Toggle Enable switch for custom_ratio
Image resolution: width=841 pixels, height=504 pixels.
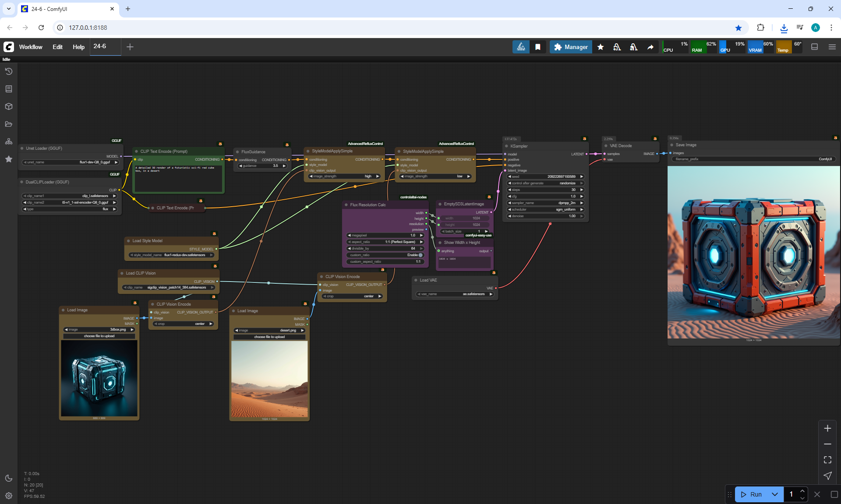pyautogui.click(x=420, y=255)
